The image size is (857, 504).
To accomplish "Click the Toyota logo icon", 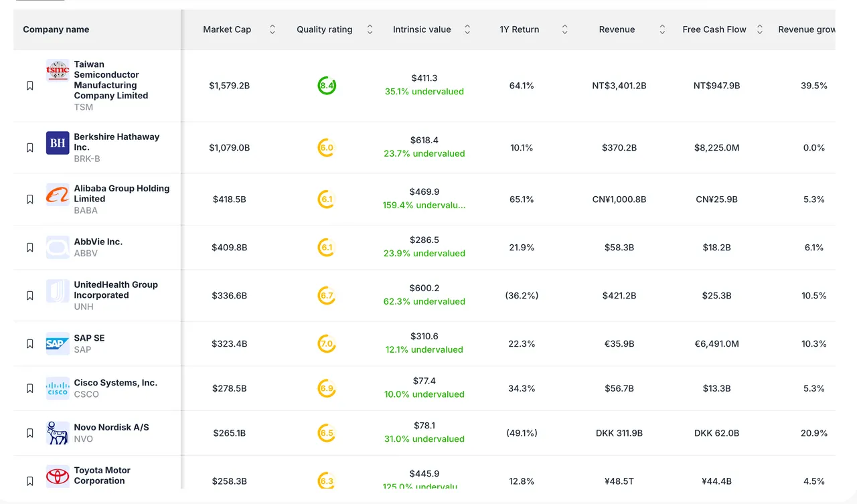I will click(58, 476).
